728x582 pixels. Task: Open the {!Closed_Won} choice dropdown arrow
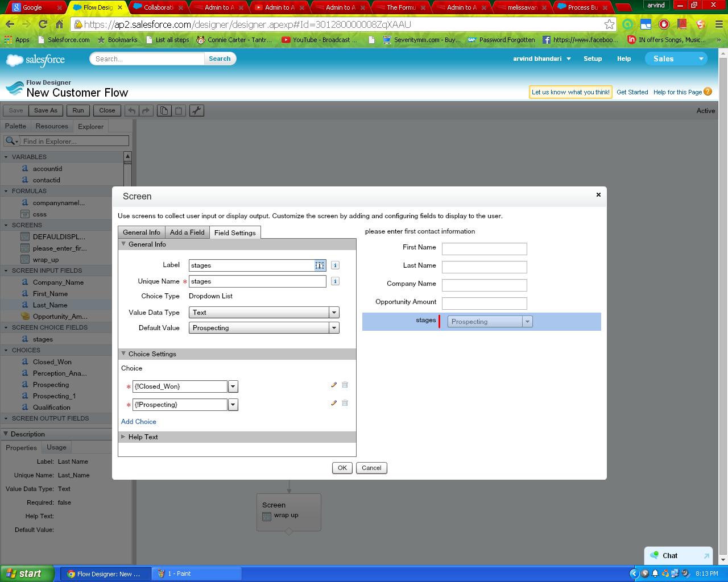tap(233, 386)
